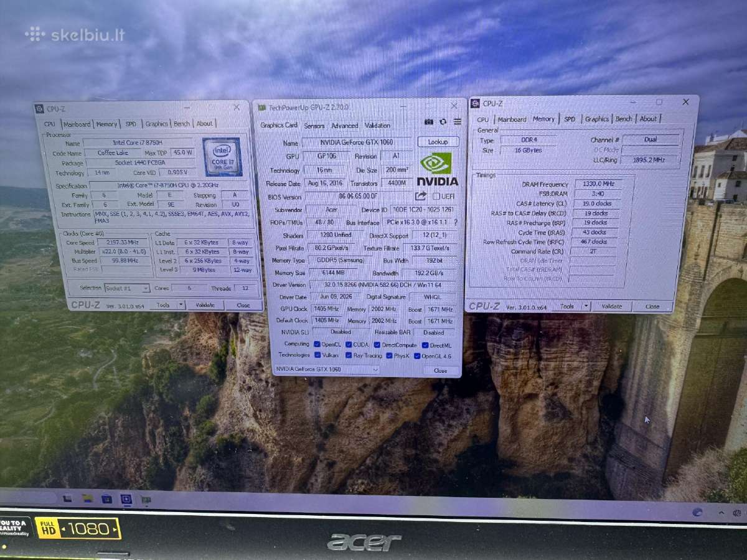Open the GPU selector dropdown in GPU-Z

pyautogui.click(x=327, y=370)
